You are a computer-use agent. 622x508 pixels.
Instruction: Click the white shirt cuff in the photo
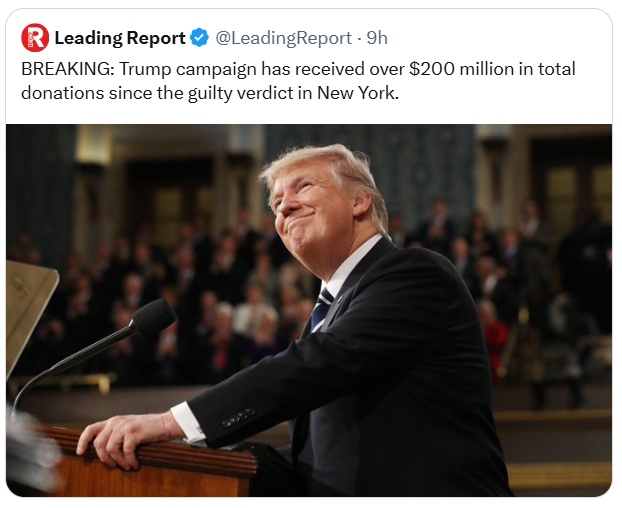pos(188,422)
